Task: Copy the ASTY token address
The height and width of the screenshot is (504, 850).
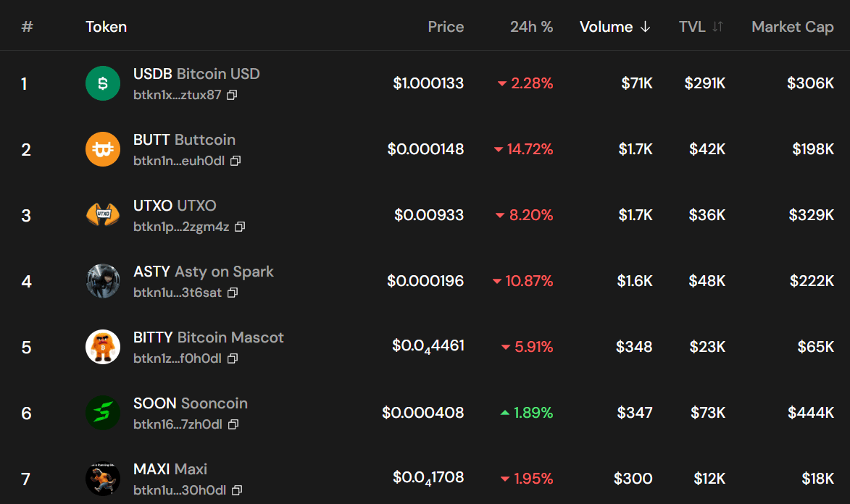Action: 233,293
